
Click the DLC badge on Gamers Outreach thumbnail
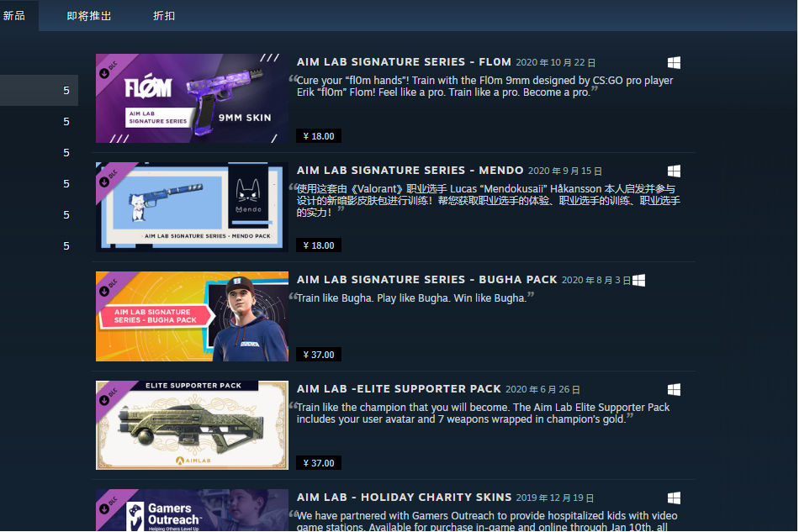coord(108,505)
